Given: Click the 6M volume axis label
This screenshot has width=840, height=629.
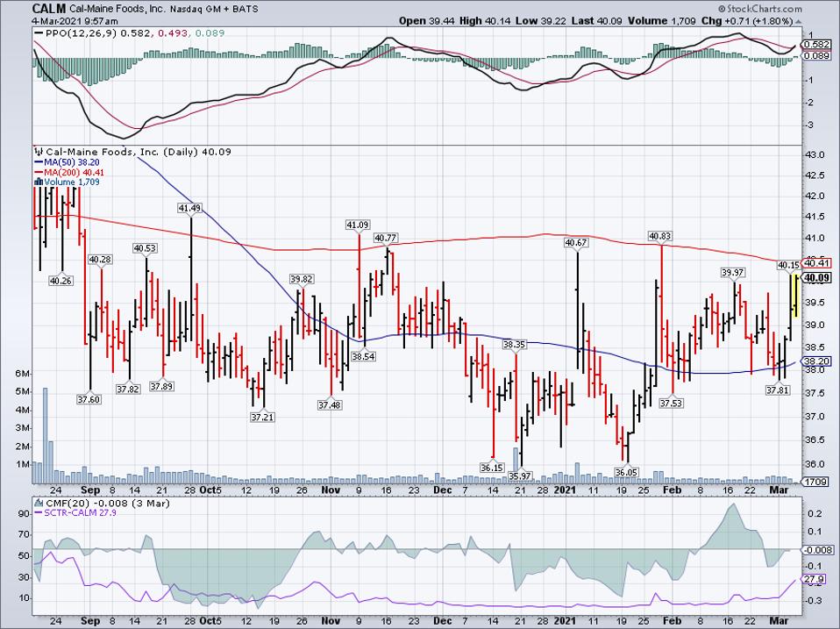Looking at the screenshot, I should [22, 374].
